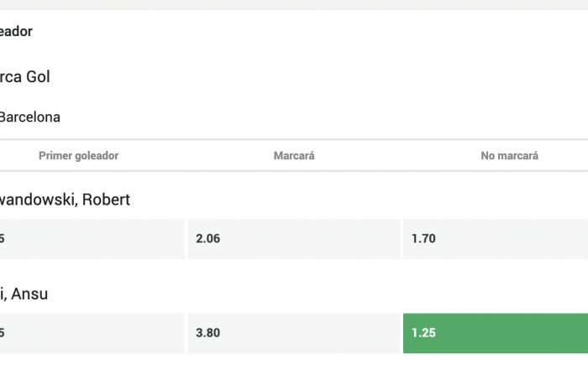Switch to the Barcelona scorers list
Viewport: 588px width, 370px height.
29,117
